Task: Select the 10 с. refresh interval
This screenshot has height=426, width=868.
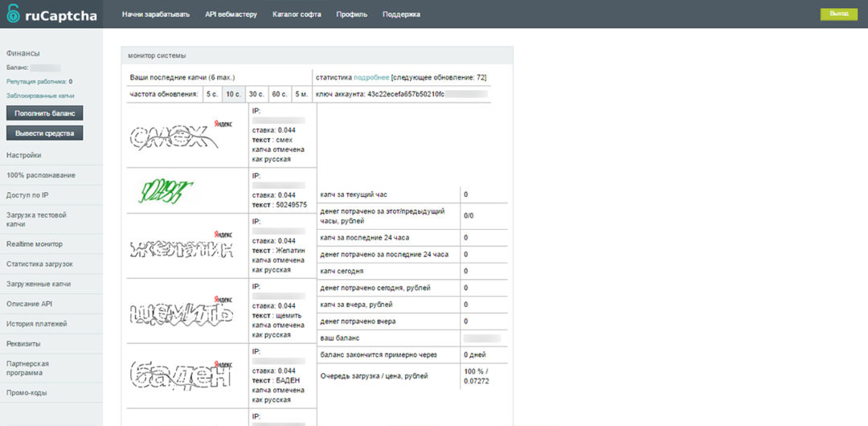Action: pos(233,94)
